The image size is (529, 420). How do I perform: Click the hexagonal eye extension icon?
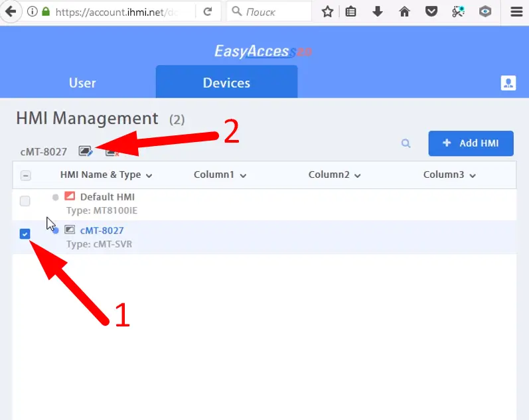485,12
